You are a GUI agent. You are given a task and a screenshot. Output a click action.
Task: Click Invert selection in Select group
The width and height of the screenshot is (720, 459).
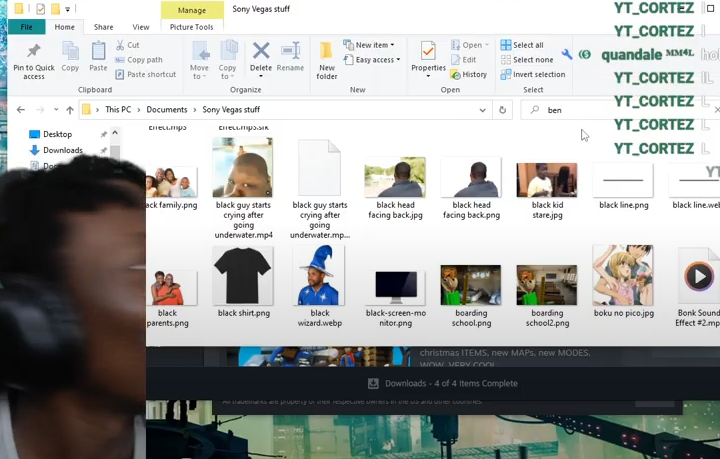[x=532, y=74]
